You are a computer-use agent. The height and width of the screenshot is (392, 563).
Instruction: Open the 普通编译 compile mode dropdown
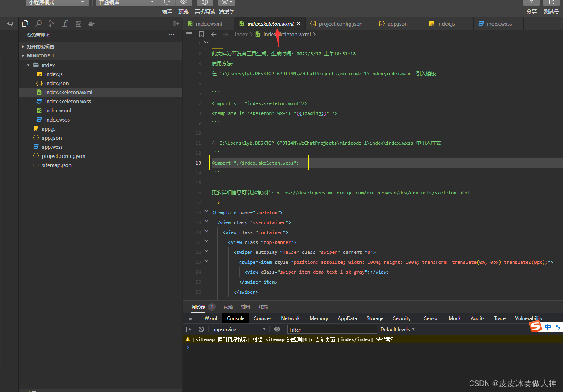click(127, 2)
